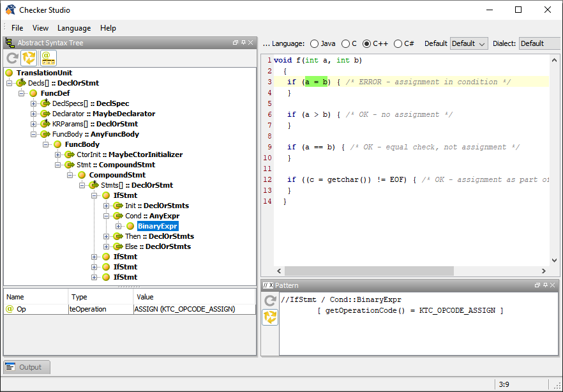Click the @ attributes icon in AST toolbar
Viewport: 563px width, 392px height.
pyautogui.click(x=49, y=58)
